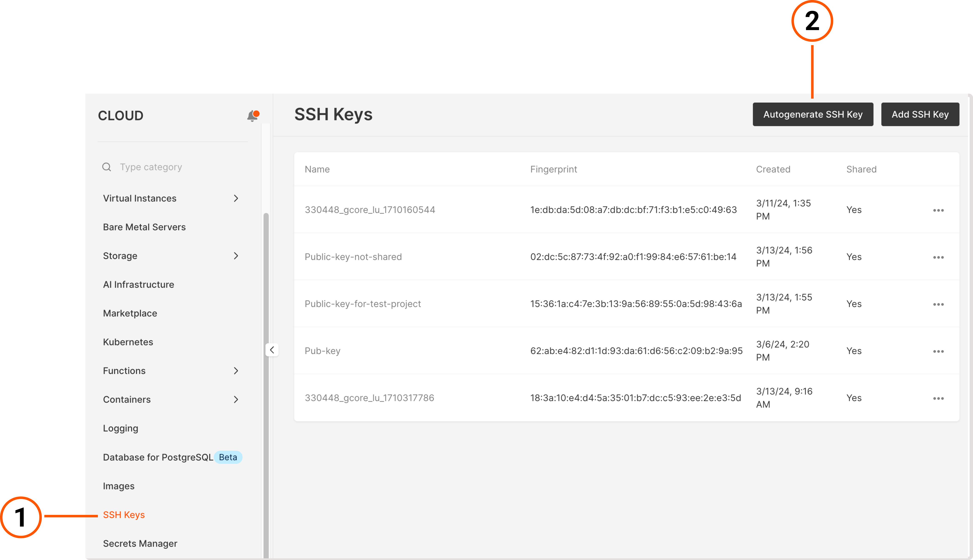Click the SSH Keys sidebar icon
Image resolution: width=973 pixels, height=560 pixels.
(x=123, y=514)
